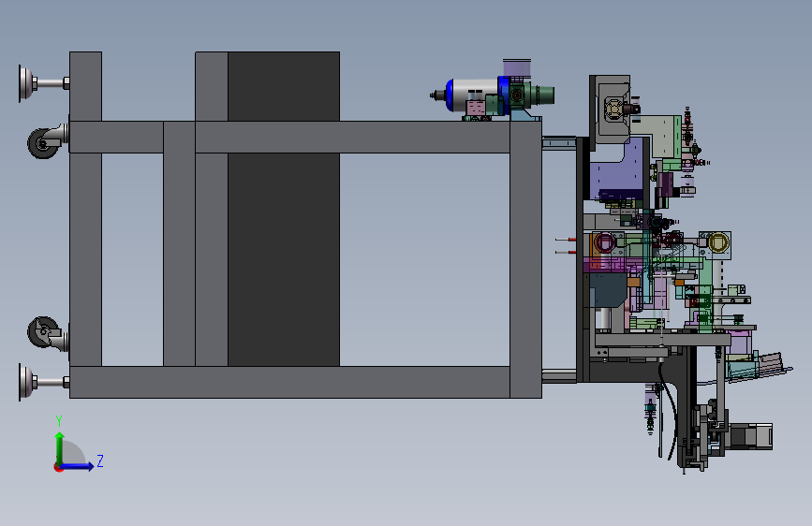This screenshot has width=812, height=526.
Task: Select the upper leveling foot pad on the left
Action: tap(27, 83)
